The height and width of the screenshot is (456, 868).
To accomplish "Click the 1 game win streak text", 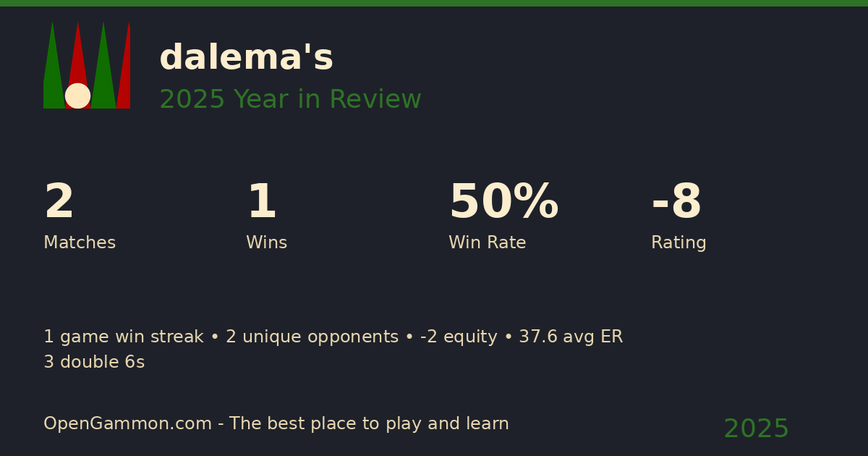I will [x=123, y=337].
